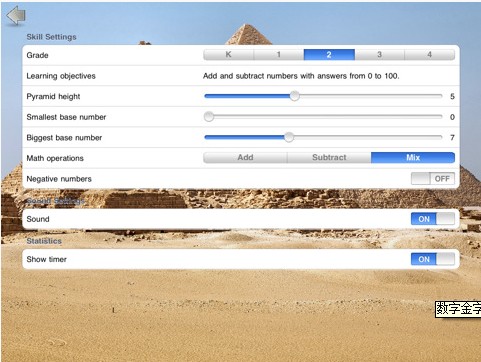Toggle the Negative numbers switch

[x=433, y=179]
